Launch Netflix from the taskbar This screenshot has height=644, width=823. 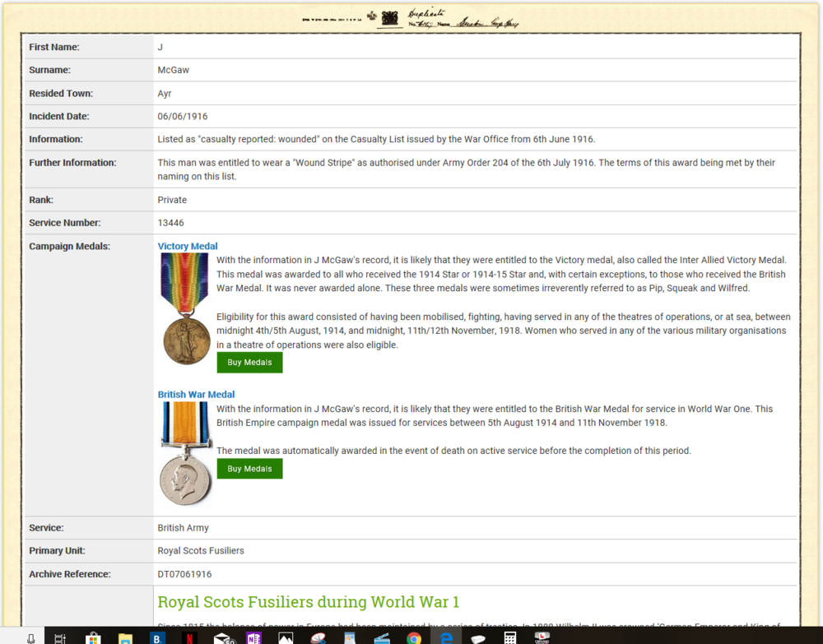pos(189,637)
